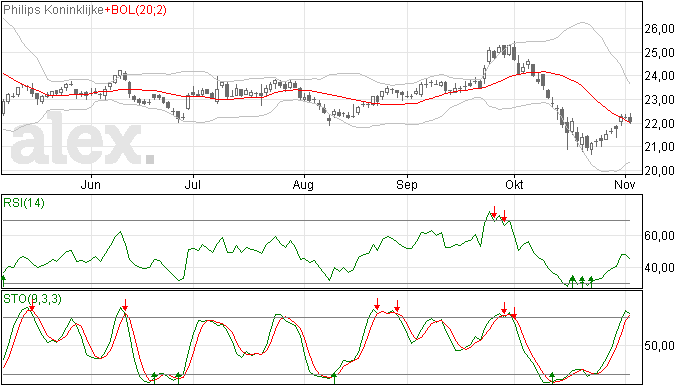Select the 60,00 RSI axis value
The height and width of the screenshot is (387, 690).
[x=660, y=236]
